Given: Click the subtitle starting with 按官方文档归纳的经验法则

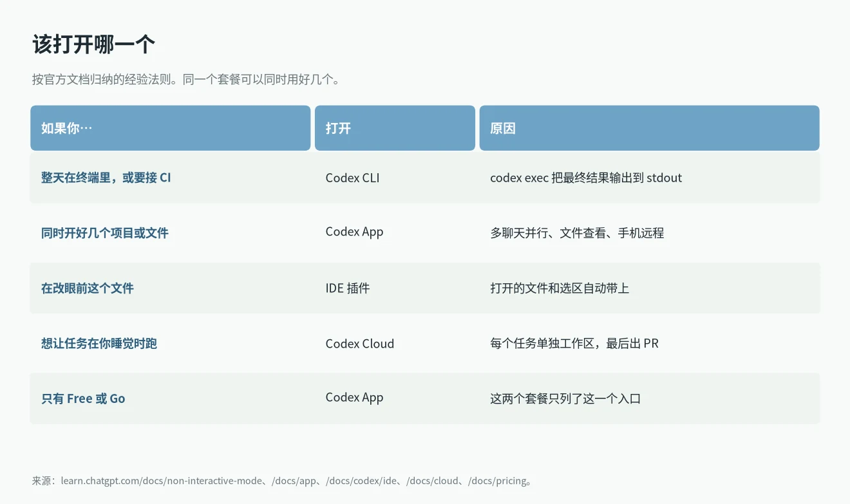Looking at the screenshot, I should coord(186,80).
